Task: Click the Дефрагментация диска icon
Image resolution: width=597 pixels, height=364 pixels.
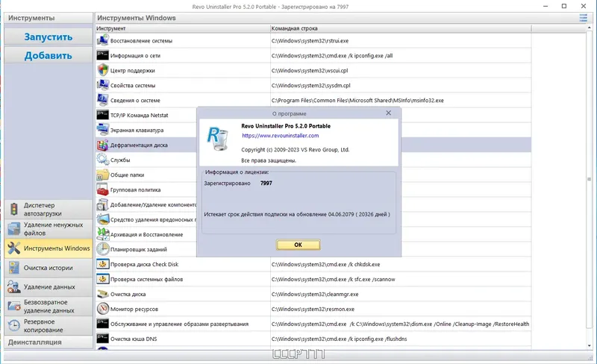Action: [x=102, y=145]
